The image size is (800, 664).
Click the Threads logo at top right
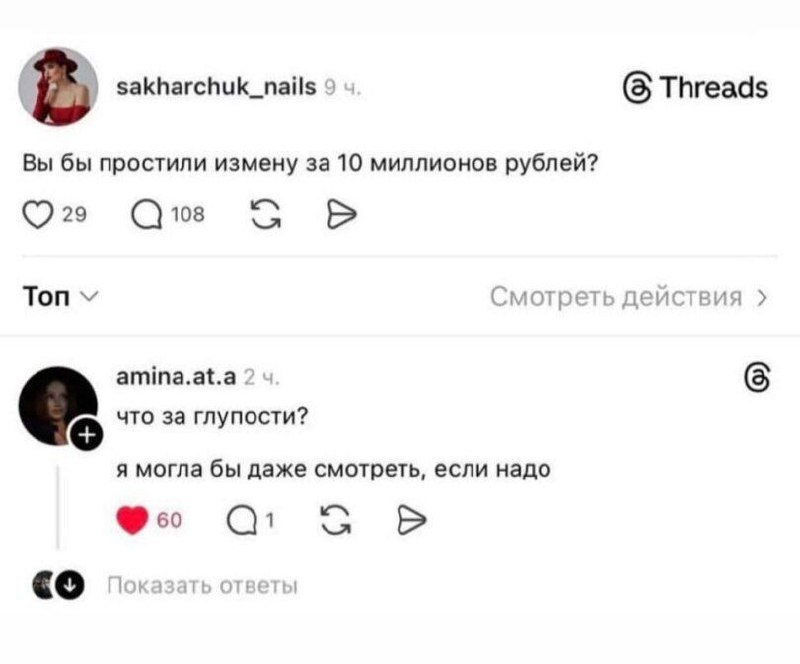(696, 88)
